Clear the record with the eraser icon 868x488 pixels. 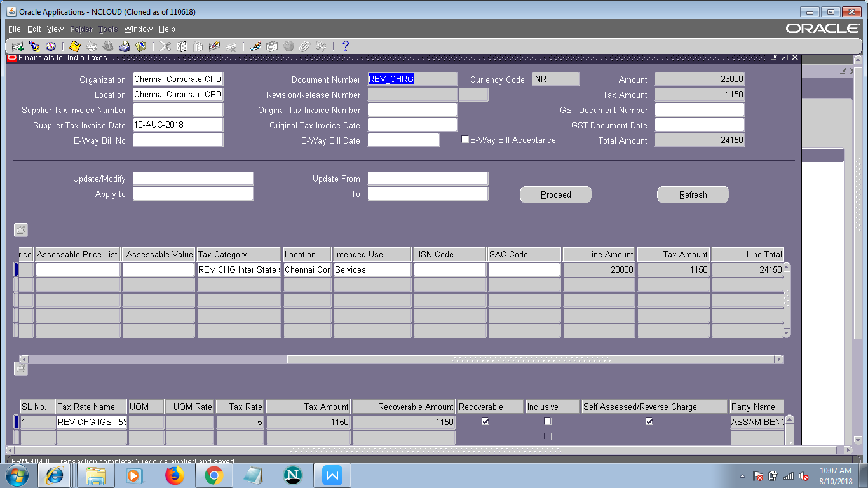click(x=214, y=46)
